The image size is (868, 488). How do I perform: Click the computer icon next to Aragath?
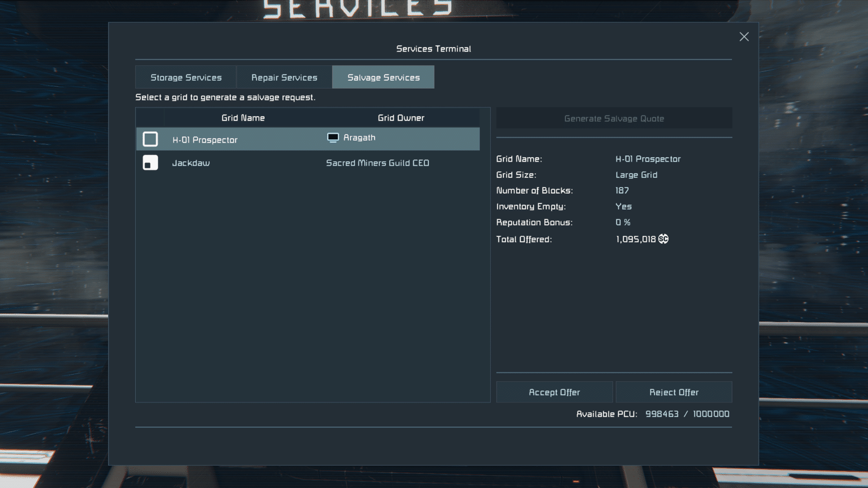click(x=333, y=138)
